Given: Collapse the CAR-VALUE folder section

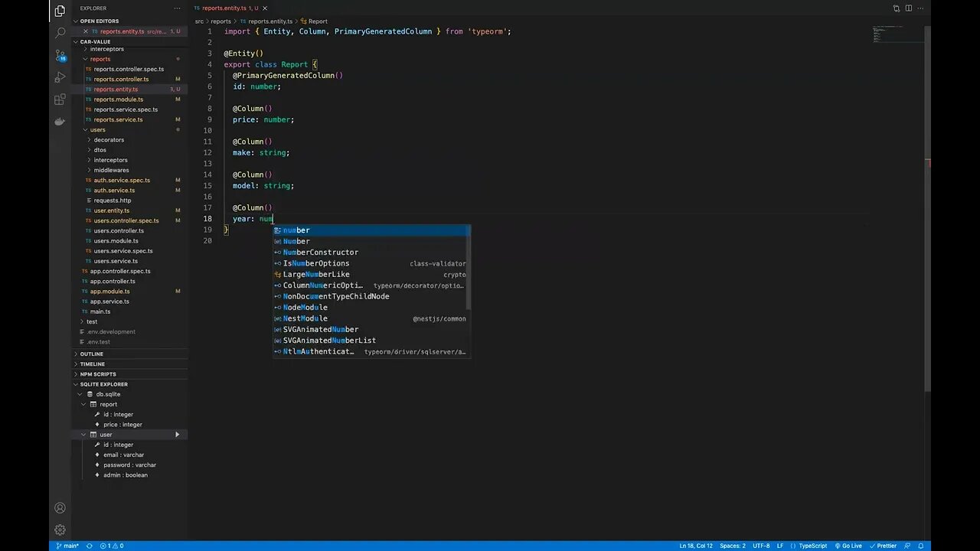Looking at the screenshot, I should pos(130,42).
